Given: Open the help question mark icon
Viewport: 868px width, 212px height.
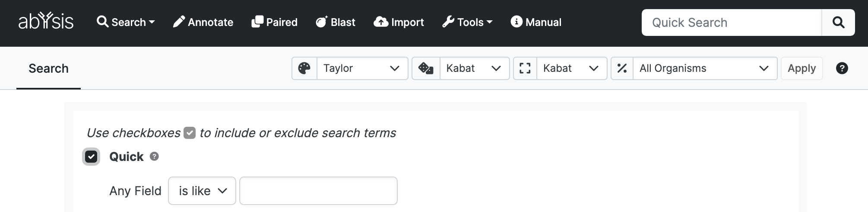Looking at the screenshot, I should [842, 68].
